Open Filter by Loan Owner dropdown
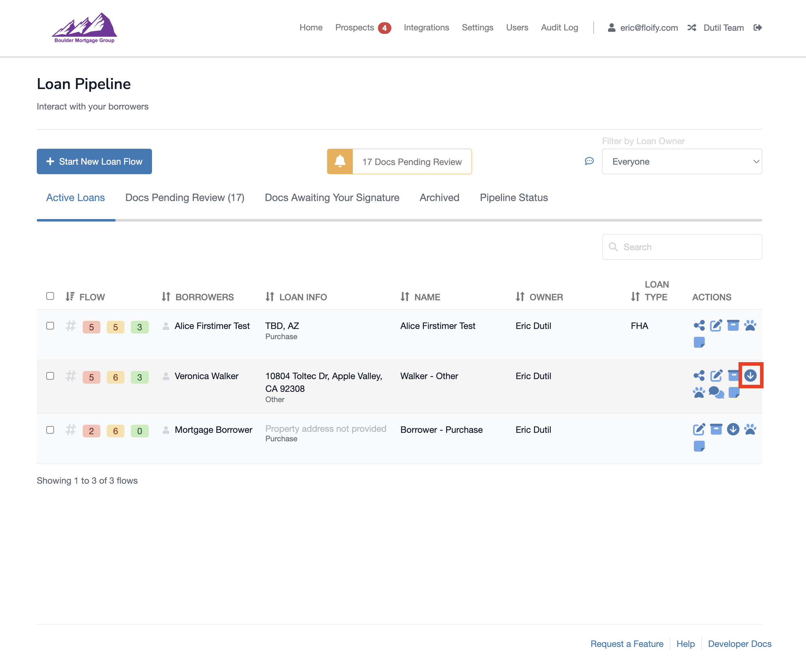806x672 pixels. pos(682,161)
